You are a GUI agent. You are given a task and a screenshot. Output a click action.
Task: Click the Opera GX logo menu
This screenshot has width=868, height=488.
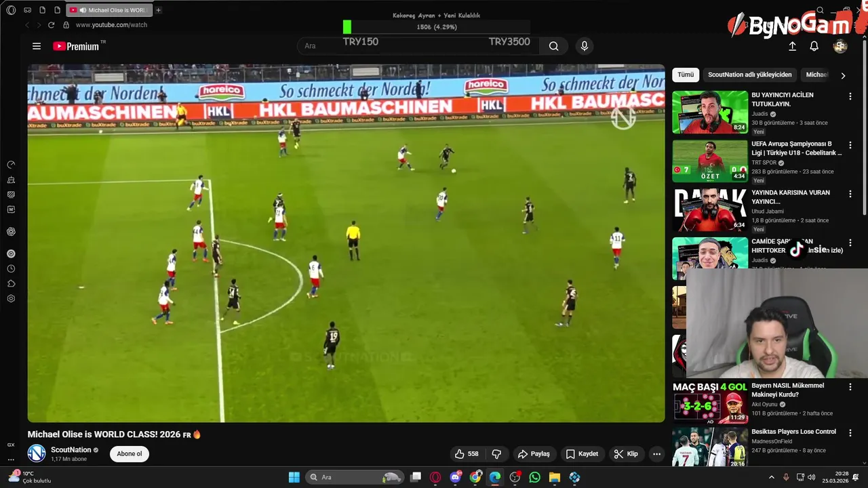point(11,10)
